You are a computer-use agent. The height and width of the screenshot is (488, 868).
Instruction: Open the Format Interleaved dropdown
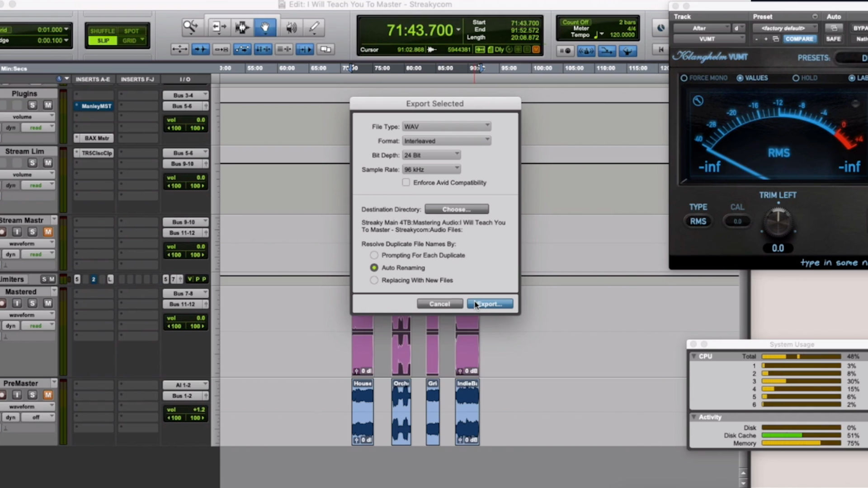(x=447, y=141)
